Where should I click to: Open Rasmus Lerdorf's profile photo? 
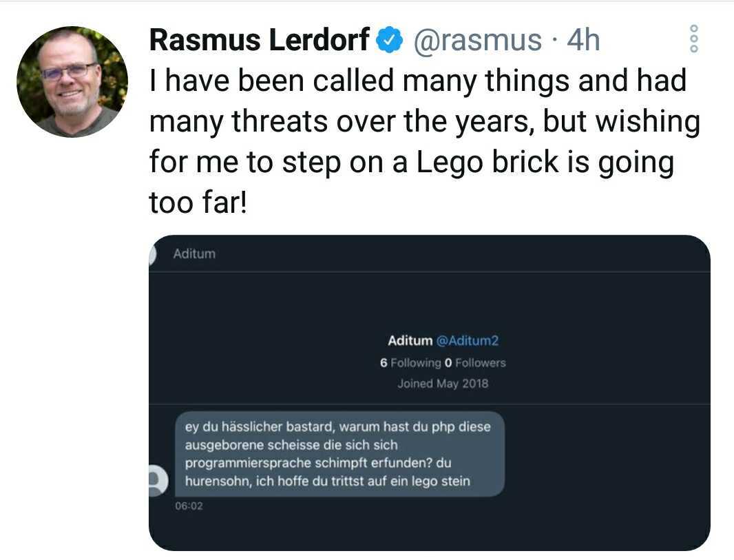coord(72,82)
